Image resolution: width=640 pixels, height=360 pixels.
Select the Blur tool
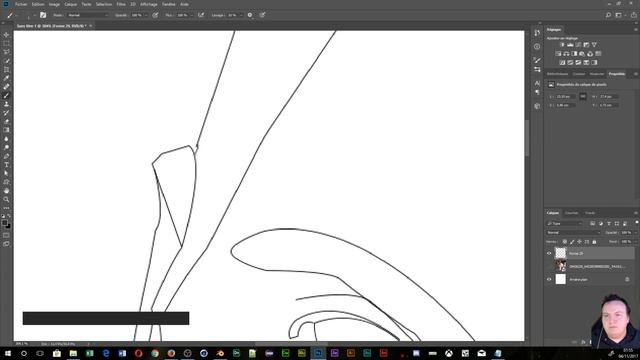tap(6, 139)
